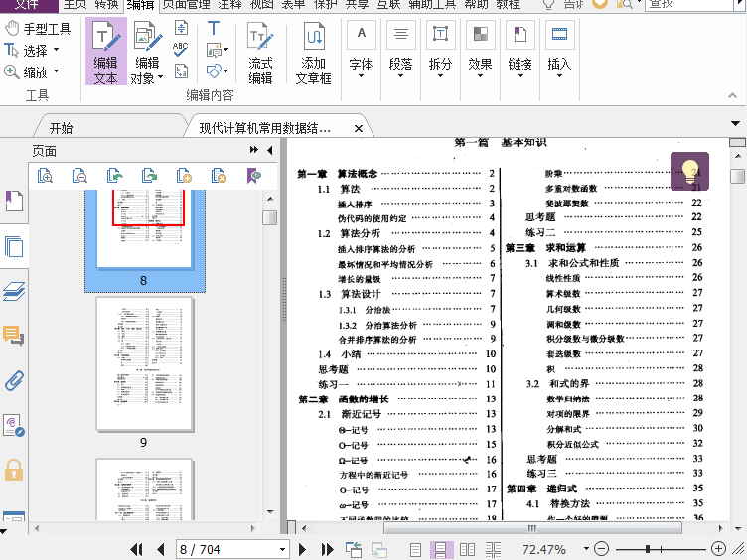747x560 pixels.
Task: Open the comments side panel
Action: click(14, 336)
